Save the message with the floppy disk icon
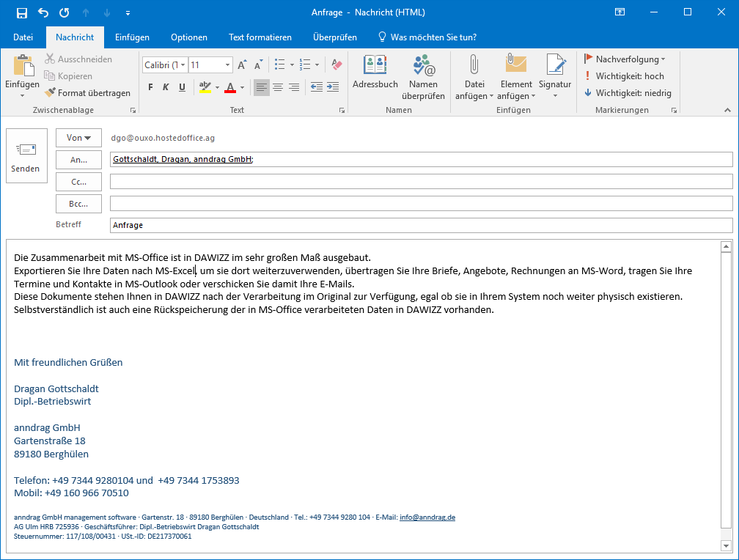This screenshot has height=560, width=739. (22, 12)
